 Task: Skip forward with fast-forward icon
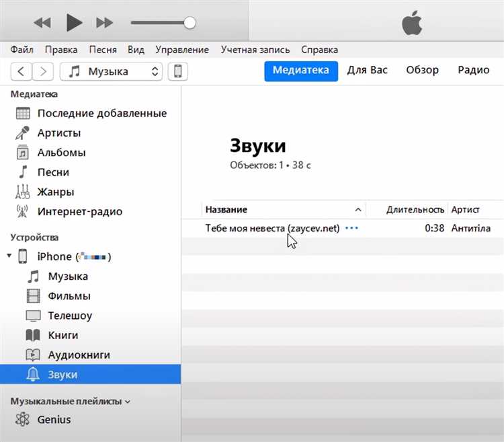(x=104, y=23)
